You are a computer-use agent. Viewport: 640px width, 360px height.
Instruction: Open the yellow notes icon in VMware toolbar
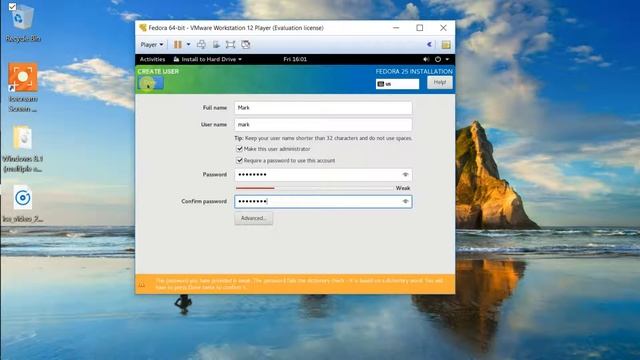[x=446, y=44]
